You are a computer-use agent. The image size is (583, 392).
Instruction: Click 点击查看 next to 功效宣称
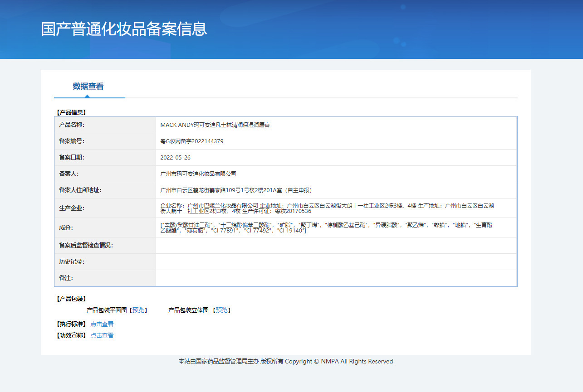102,335
